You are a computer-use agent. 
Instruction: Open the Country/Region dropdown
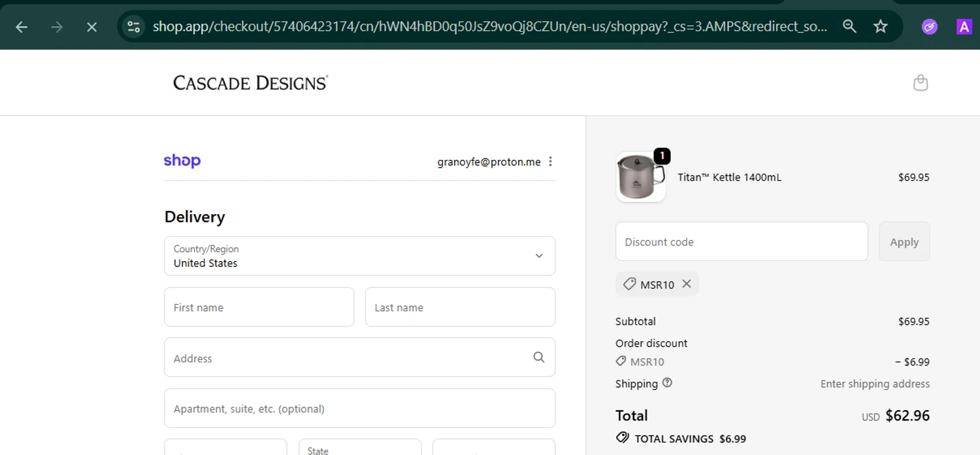click(359, 256)
